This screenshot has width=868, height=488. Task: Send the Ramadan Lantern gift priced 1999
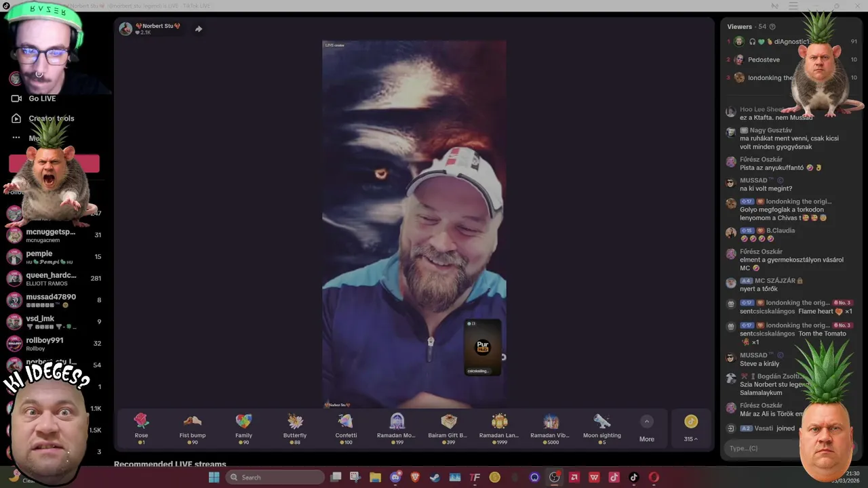[x=500, y=428]
